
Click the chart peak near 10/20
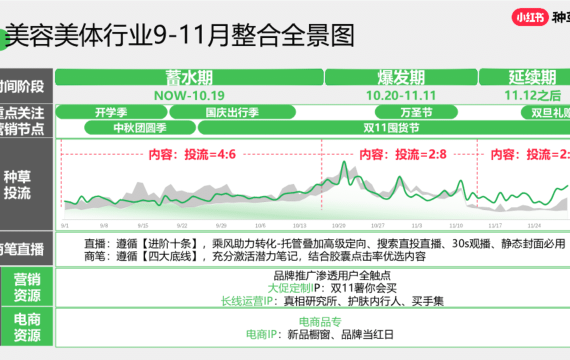click(x=344, y=163)
